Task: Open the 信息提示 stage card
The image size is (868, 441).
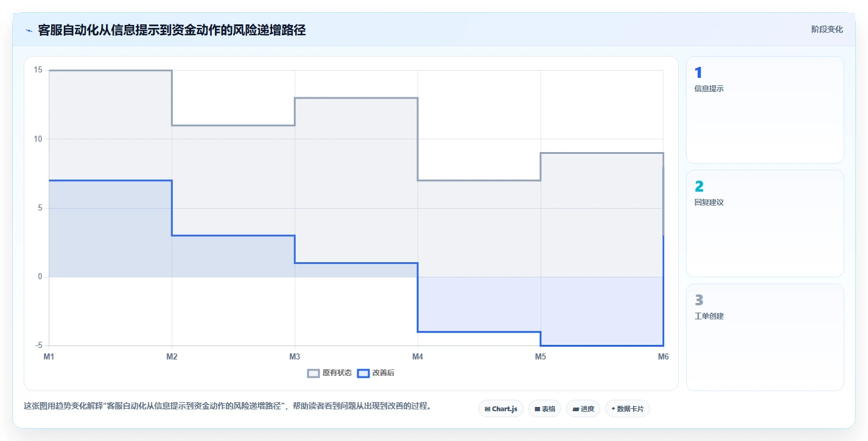Action: point(765,109)
